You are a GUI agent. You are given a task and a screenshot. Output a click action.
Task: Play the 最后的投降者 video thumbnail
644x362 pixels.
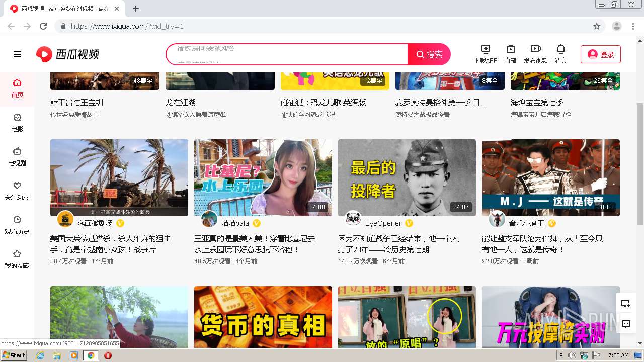pyautogui.click(x=407, y=177)
